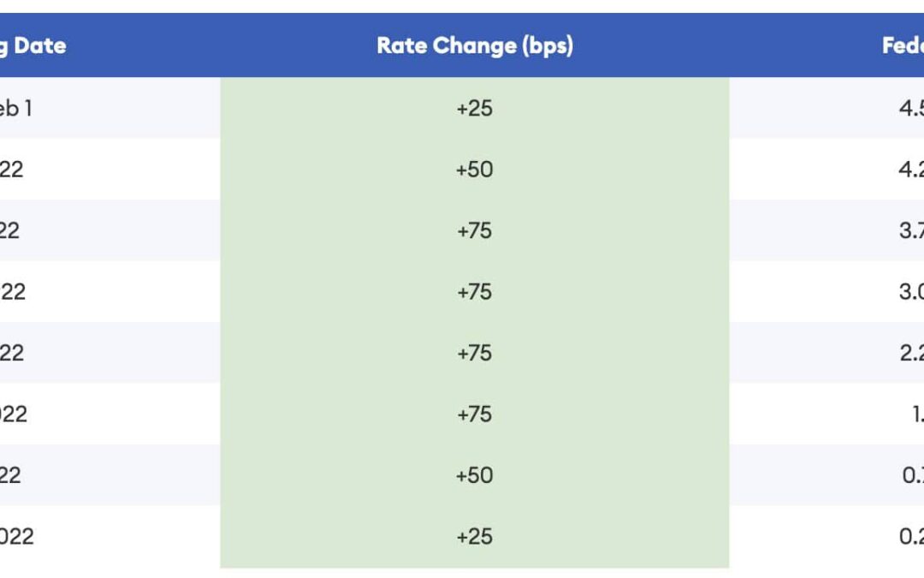Click the +75 cell beside the 3.0 rate
The height and width of the screenshot is (578, 924).
click(x=475, y=292)
